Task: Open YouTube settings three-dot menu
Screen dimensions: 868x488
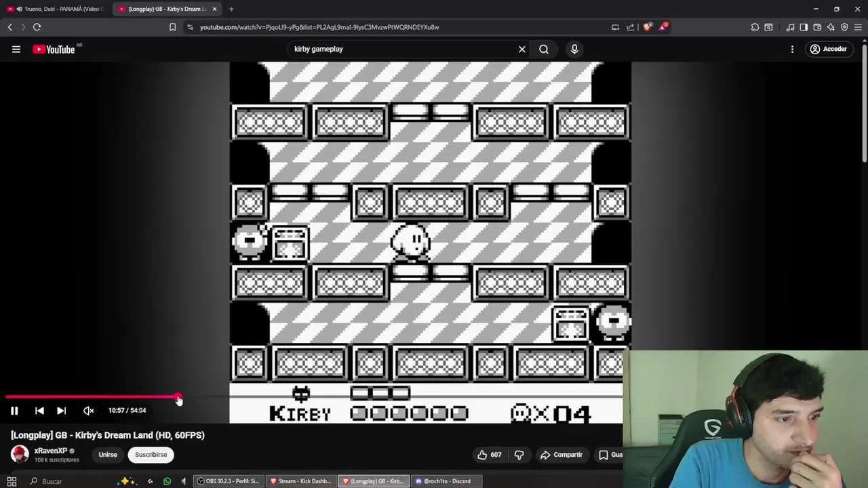Action: (792, 49)
